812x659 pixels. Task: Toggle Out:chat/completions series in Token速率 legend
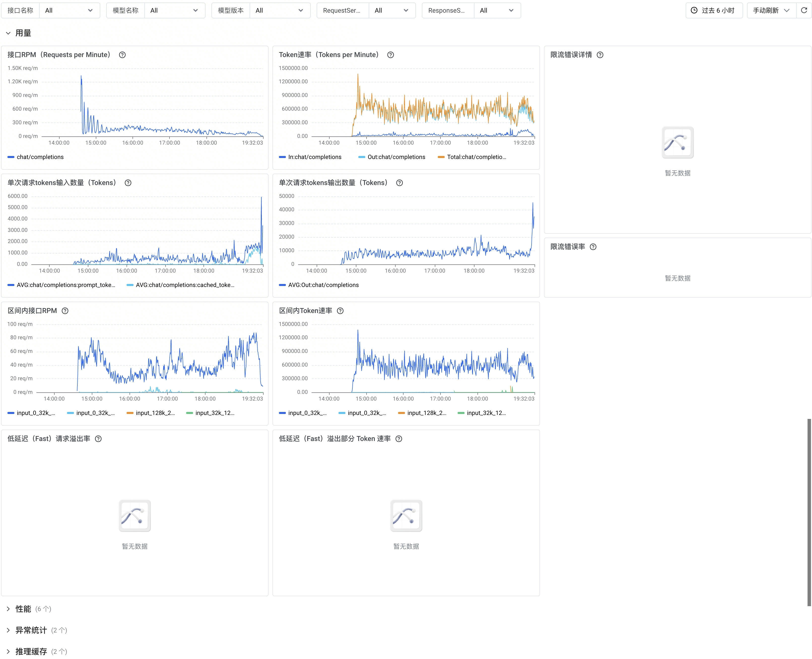click(392, 157)
